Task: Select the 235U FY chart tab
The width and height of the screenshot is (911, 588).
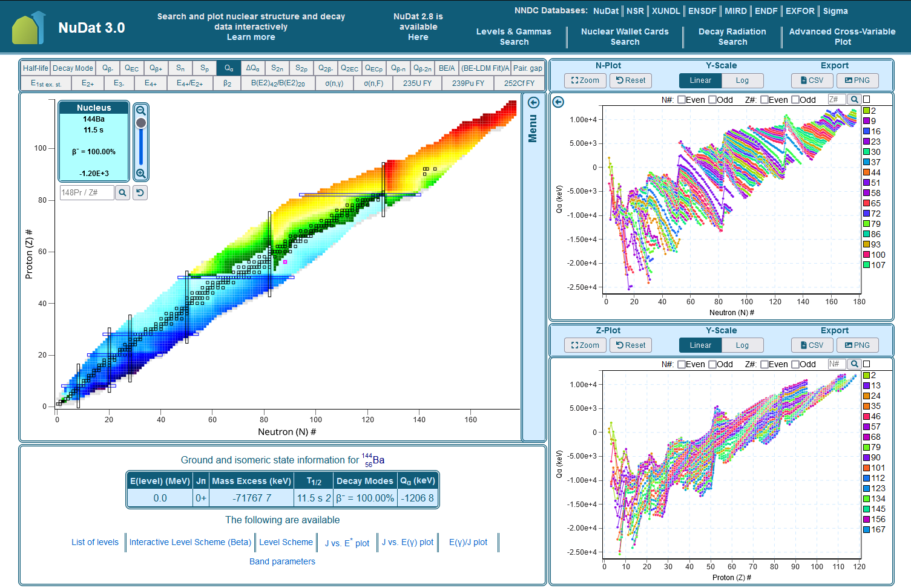Action: pyautogui.click(x=418, y=83)
